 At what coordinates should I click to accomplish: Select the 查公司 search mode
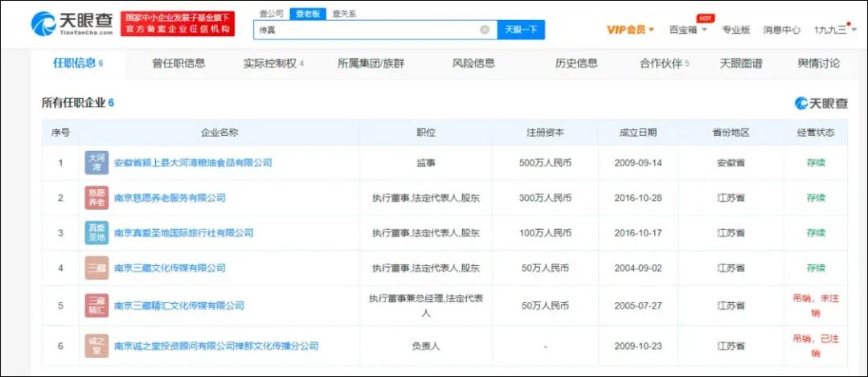272,14
